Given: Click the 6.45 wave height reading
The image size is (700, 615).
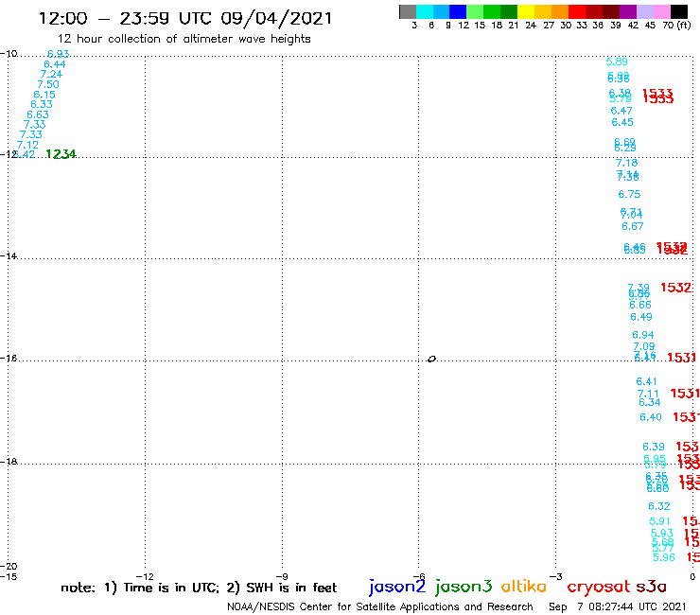Looking at the screenshot, I should tap(622, 122).
